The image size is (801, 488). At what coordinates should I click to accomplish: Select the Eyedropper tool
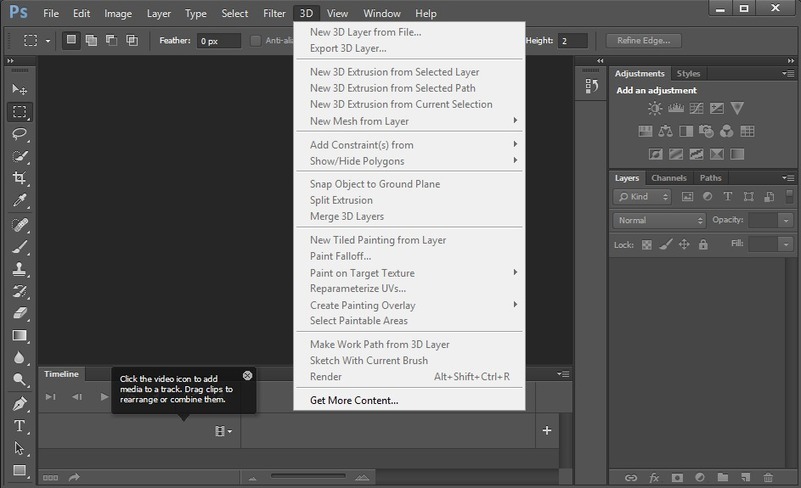click(x=19, y=200)
